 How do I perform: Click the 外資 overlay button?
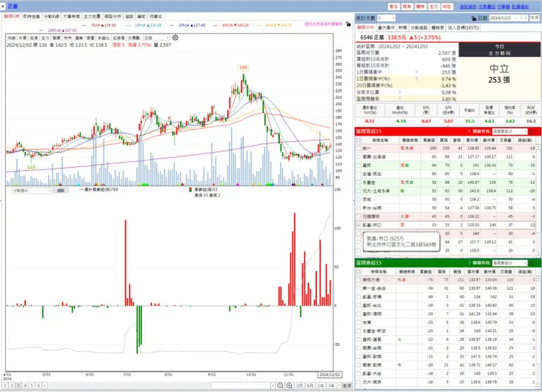point(23,37)
